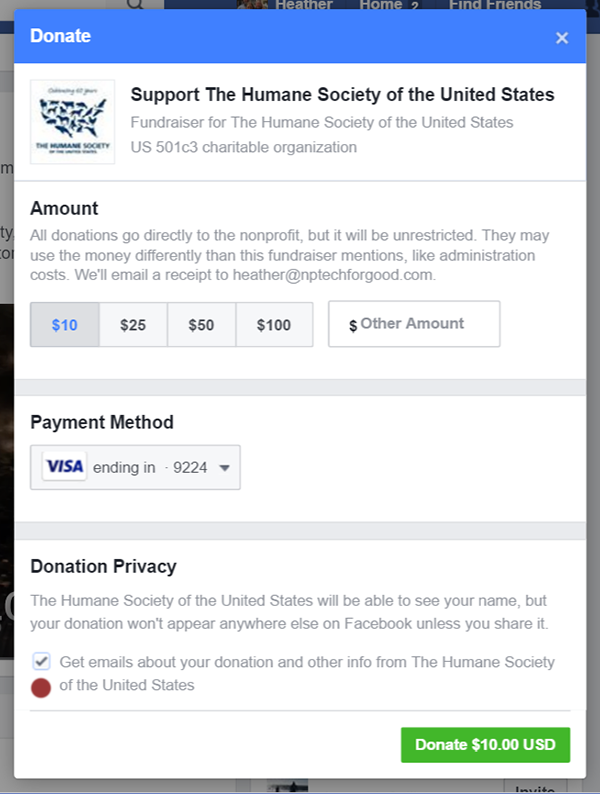Click the dollar sign in Other Amount
600x794 pixels.
click(x=353, y=326)
